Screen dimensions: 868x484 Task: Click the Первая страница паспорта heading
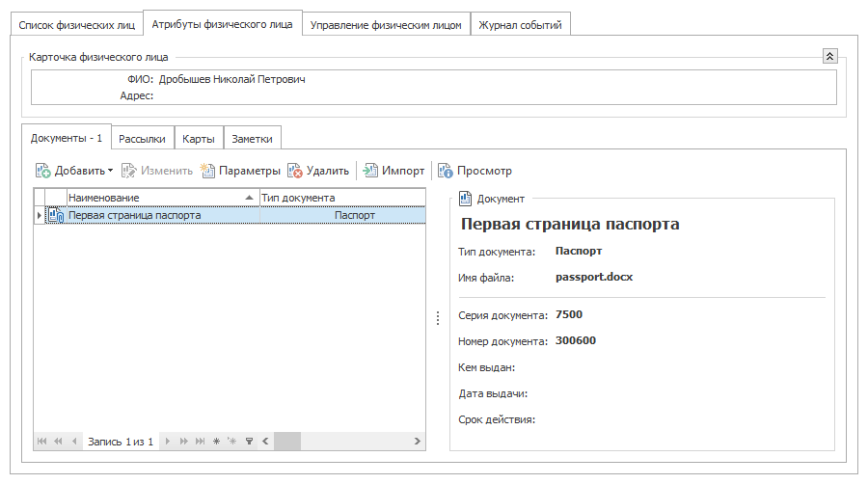(x=570, y=224)
